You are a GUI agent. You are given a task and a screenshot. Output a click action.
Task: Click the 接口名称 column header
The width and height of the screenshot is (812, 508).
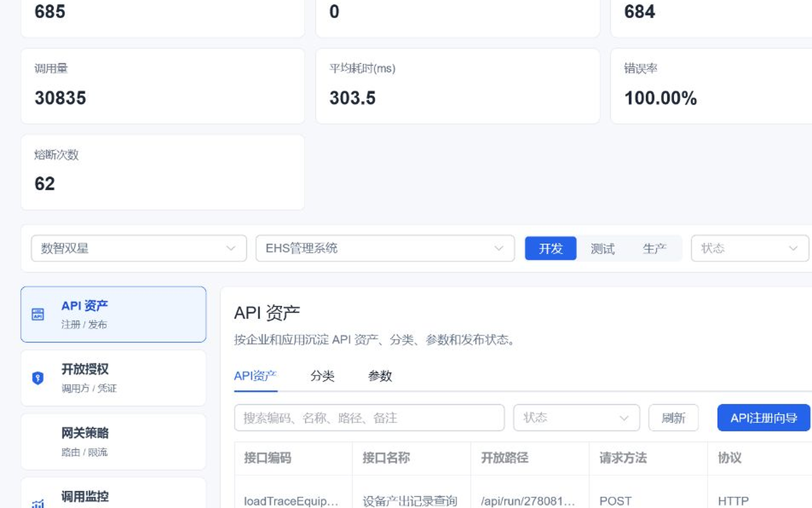click(412, 458)
